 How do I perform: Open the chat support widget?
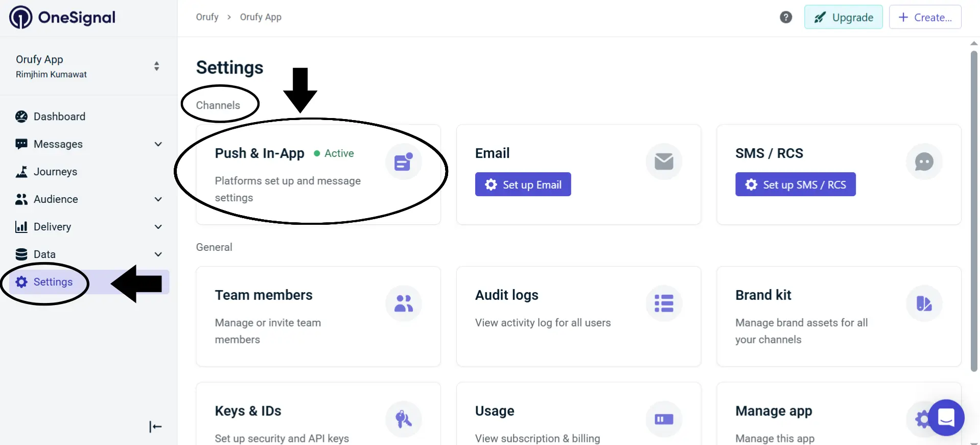[x=946, y=417]
